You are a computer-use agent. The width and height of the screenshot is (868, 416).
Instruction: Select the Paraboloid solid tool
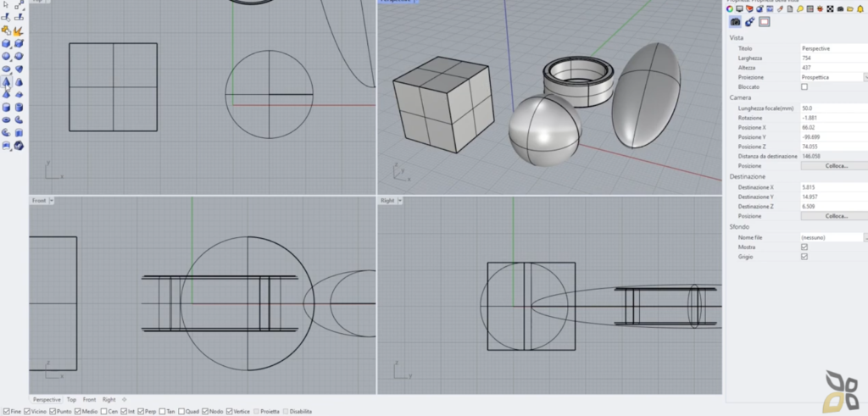click(x=19, y=69)
